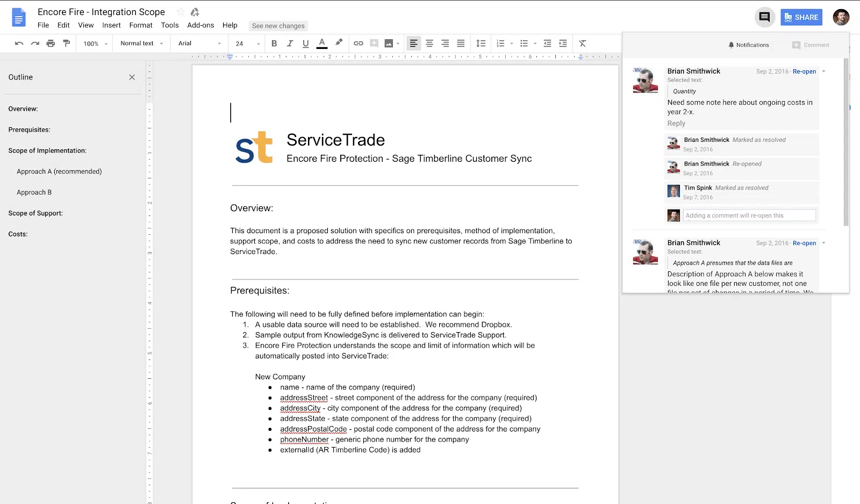This screenshot has height=504, width=860.
Task: Click the Increase indent icon
Action: pos(563,44)
